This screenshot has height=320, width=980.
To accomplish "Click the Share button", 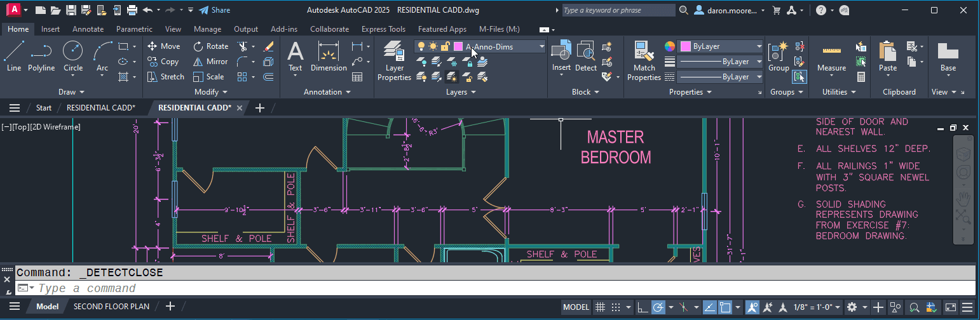I will tap(214, 10).
